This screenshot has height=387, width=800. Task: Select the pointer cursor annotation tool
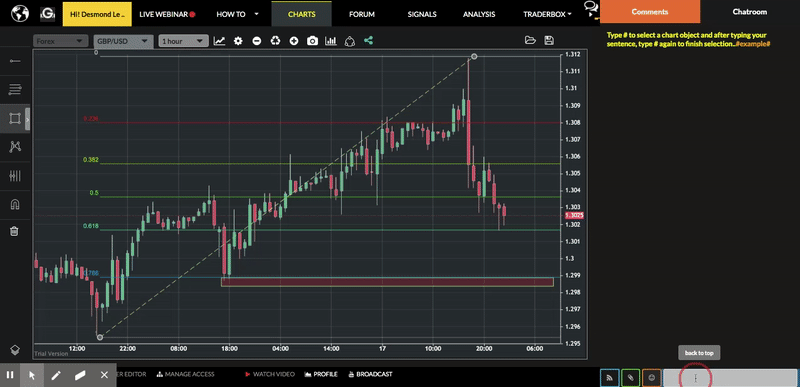tap(32, 375)
